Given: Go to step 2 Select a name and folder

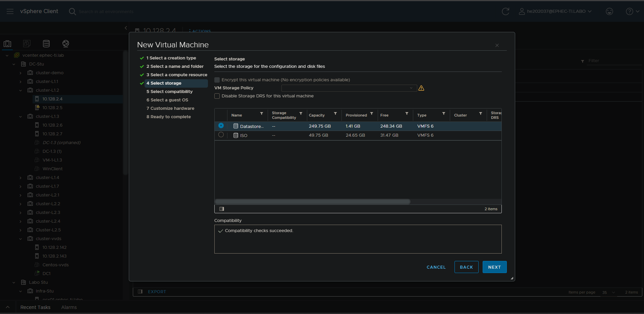Looking at the screenshot, I should point(175,66).
